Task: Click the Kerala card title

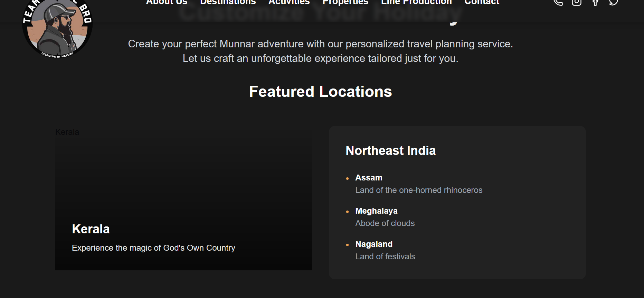Action: coord(91,229)
